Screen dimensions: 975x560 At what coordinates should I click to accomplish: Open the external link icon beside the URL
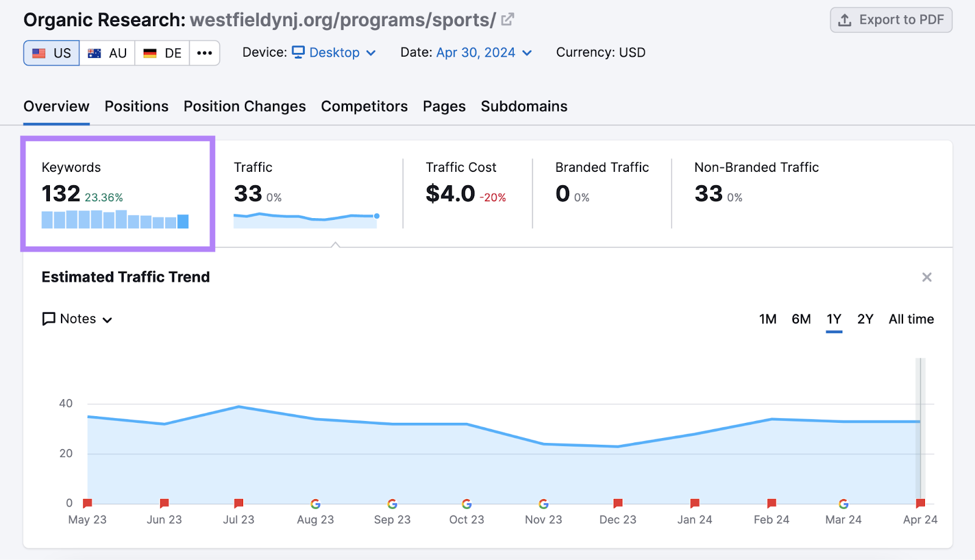coord(506,19)
